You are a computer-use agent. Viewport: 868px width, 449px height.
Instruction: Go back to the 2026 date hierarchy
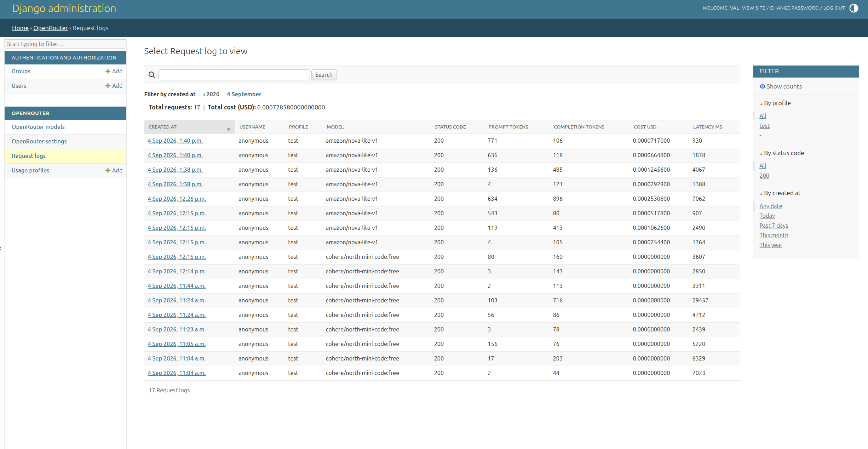[x=211, y=94]
